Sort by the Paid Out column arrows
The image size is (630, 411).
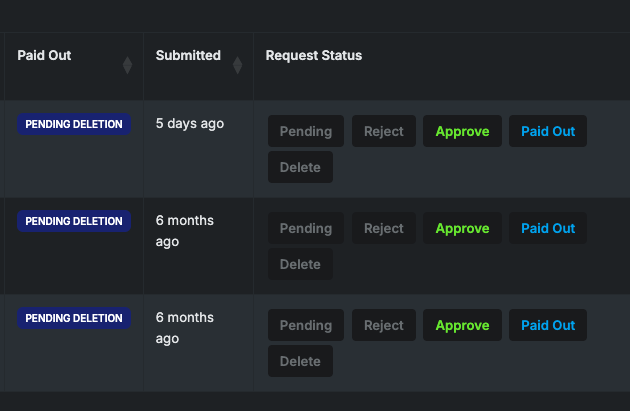tap(127, 65)
